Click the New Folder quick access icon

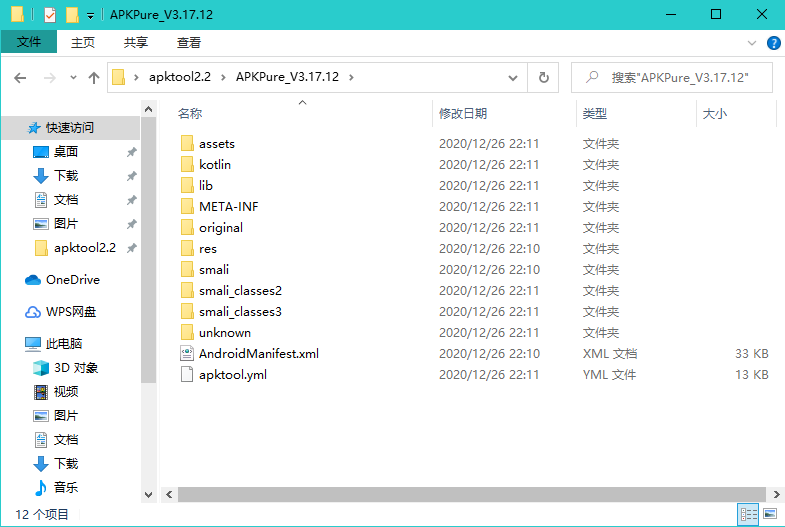coord(72,15)
